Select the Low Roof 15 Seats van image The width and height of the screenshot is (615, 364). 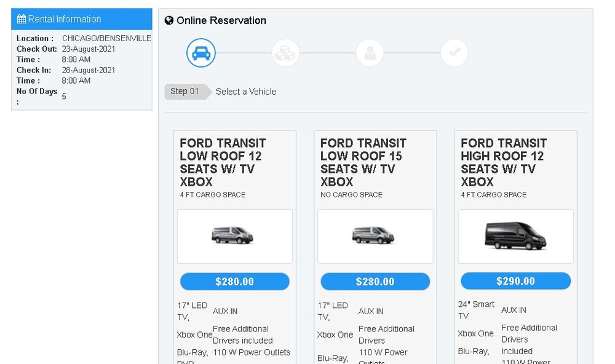point(375,236)
